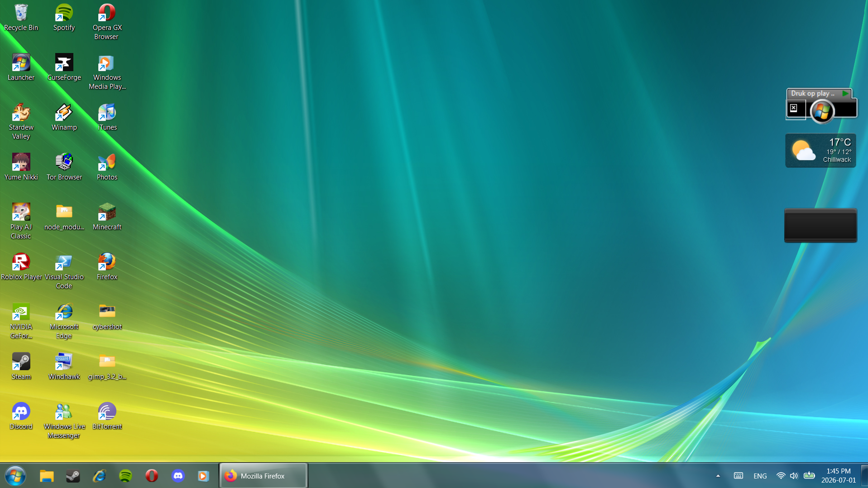
Task: Select the Launcher desktop shortcut
Action: pos(21,68)
